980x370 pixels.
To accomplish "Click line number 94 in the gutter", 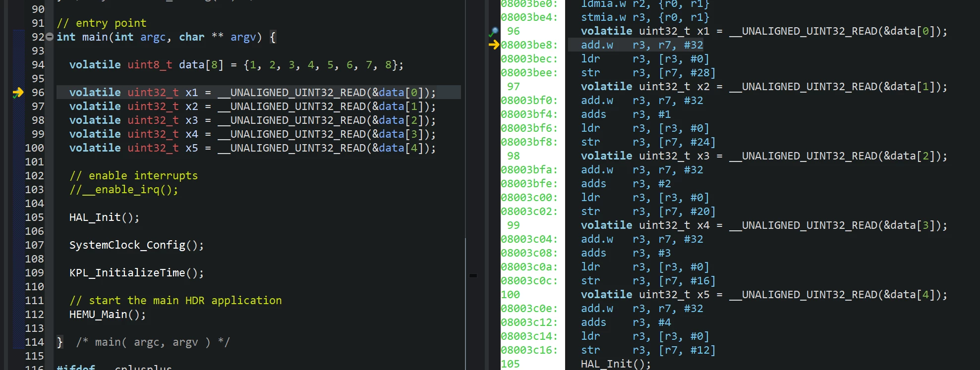I will coord(38,65).
